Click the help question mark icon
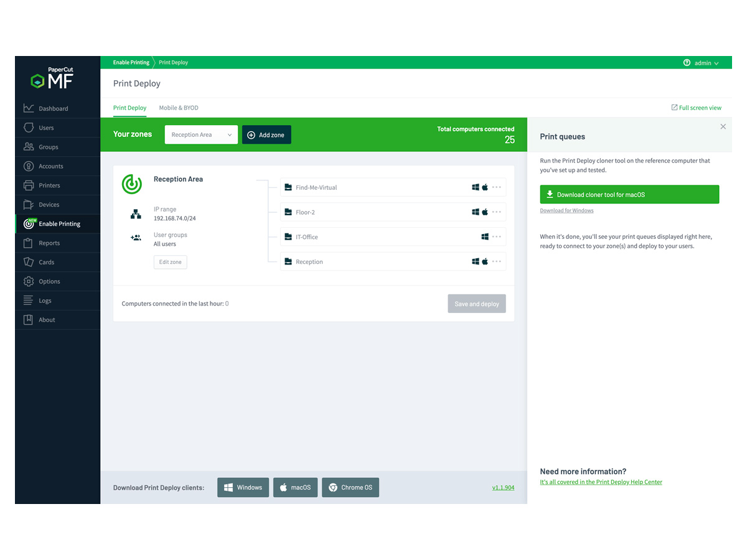Image resolution: width=747 pixels, height=560 pixels. tap(687, 63)
